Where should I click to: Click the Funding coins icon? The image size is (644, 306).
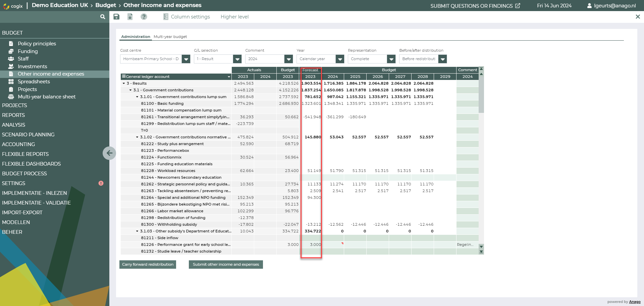(11, 51)
